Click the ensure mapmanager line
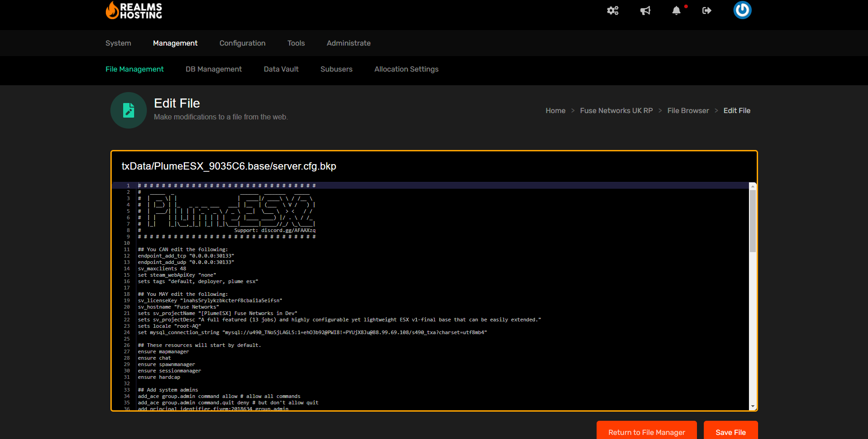The height and width of the screenshot is (439, 868). point(163,351)
